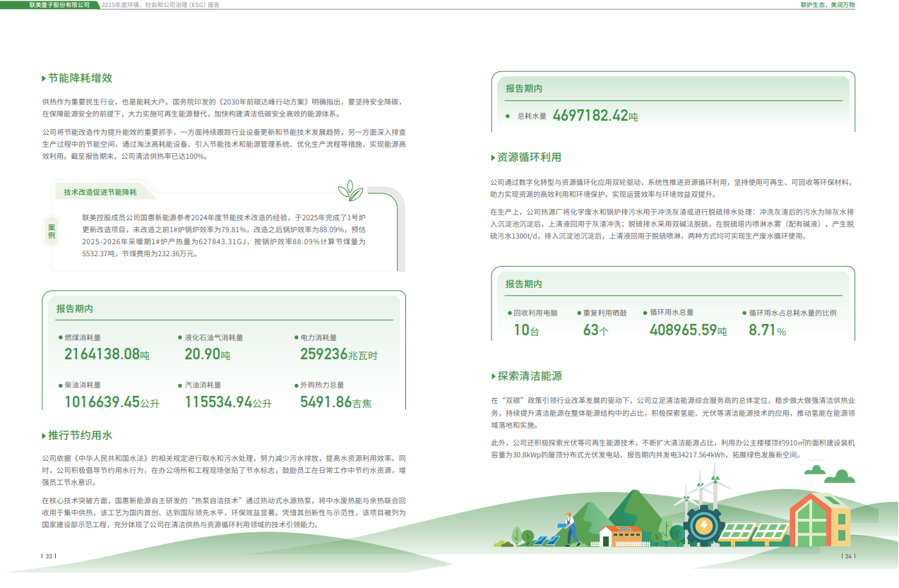Click the triangle marker beside 节能降耗增效
Screen dimensions: 899x588
pos(44,78)
